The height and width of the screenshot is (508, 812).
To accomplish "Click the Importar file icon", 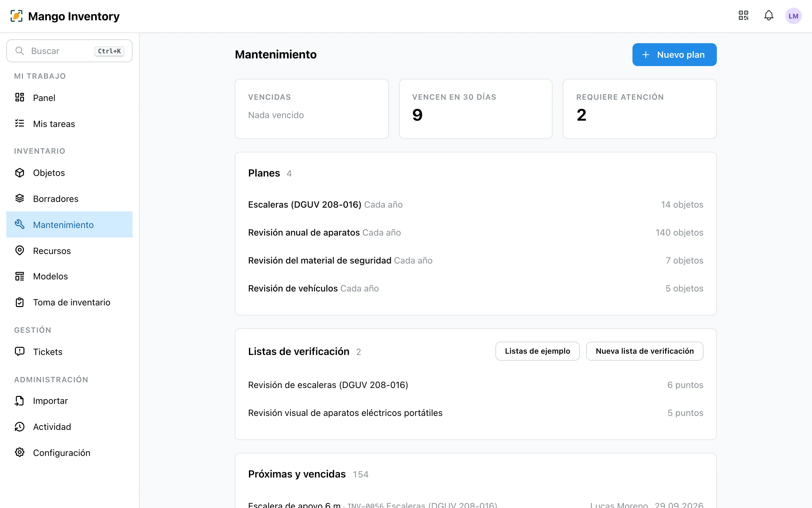I will tap(20, 400).
